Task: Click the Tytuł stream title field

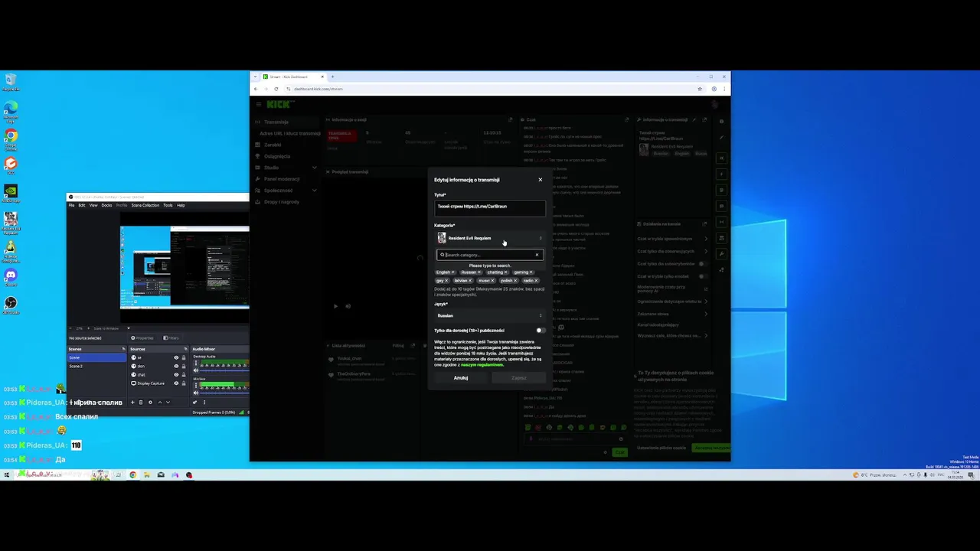Action: pos(490,207)
